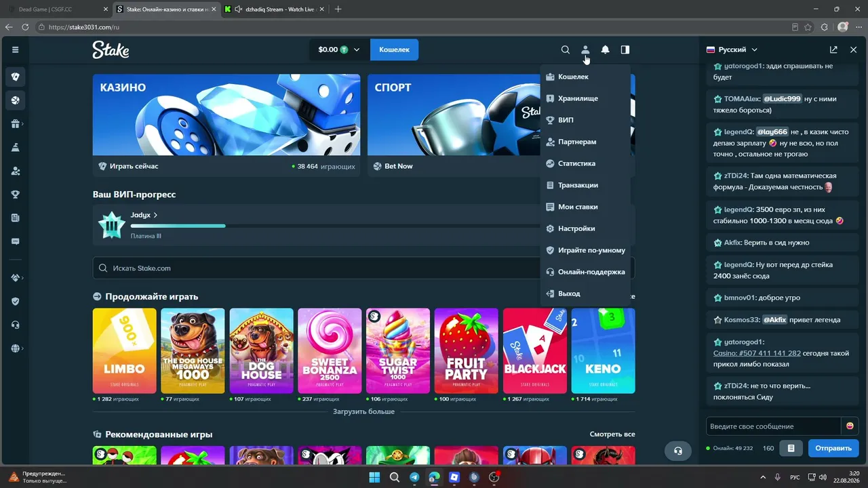Click Смотреть все for recommended games
The width and height of the screenshot is (868, 488).
tap(612, 434)
